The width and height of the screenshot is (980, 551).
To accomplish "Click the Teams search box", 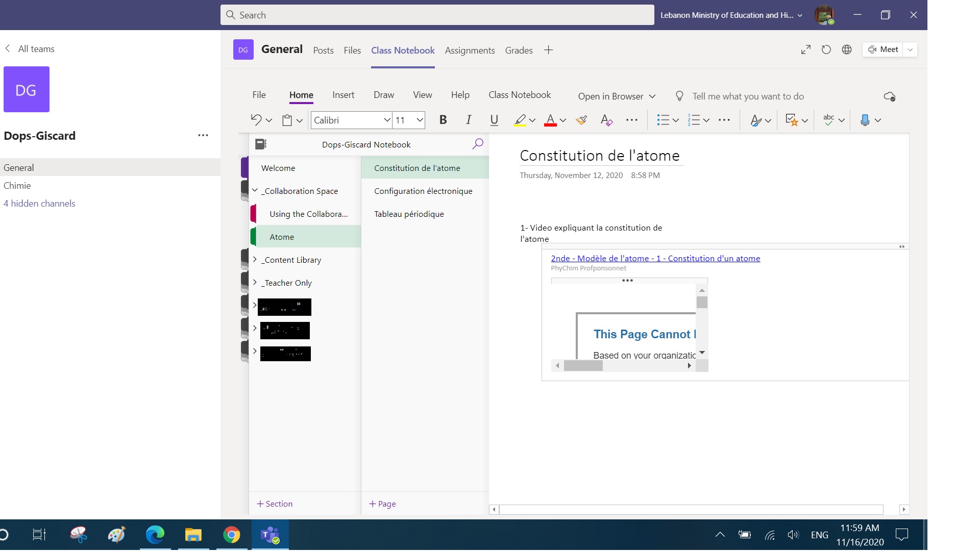I will pyautogui.click(x=437, y=15).
